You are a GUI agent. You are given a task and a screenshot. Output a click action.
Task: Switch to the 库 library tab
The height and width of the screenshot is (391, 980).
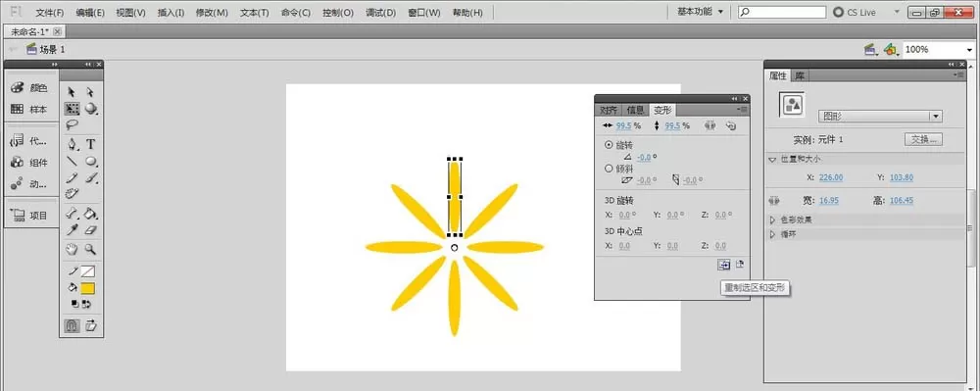(x=800, y=75)
